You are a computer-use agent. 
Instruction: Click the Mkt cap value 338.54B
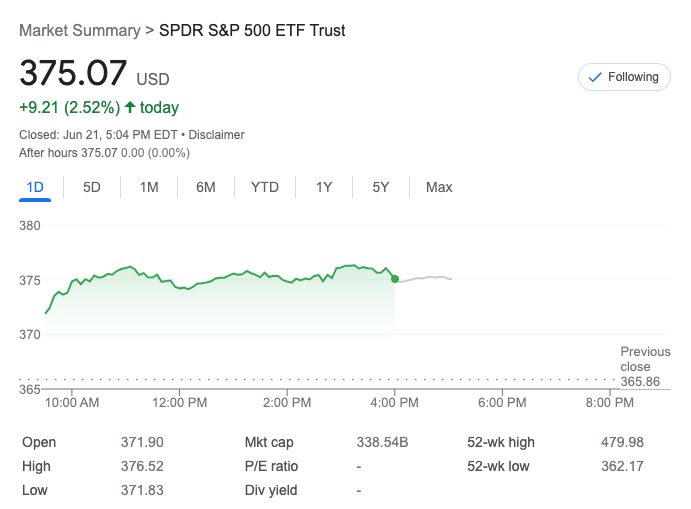[385, 442]
